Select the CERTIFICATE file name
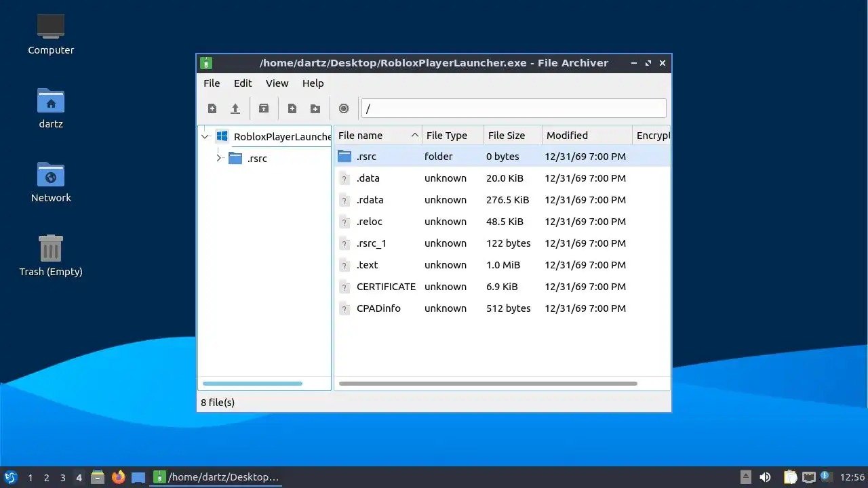The height and width of the screenshot is (488, 868). click(386, 287)
